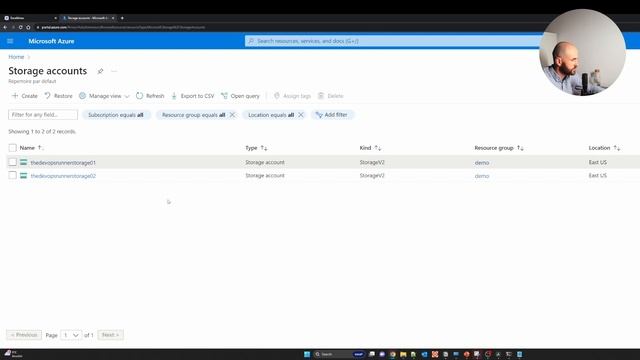Create a new storage account
The image size is (640, 360).
[x=24, y=96]
